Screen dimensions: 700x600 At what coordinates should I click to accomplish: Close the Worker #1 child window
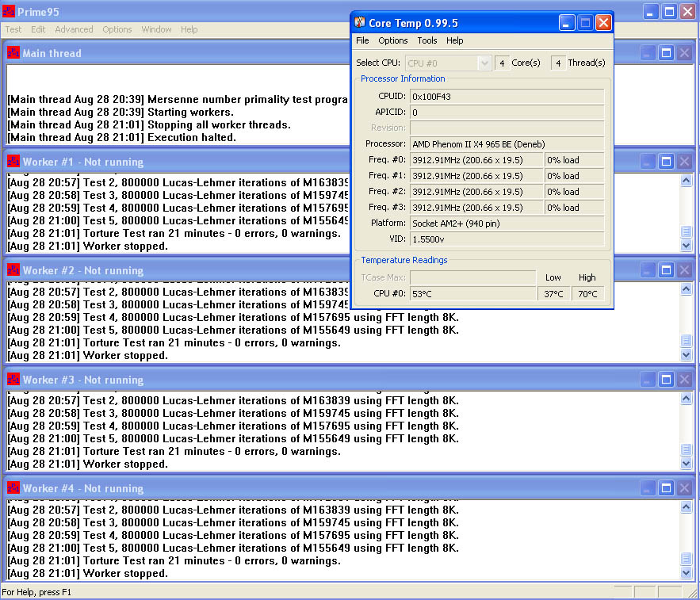684,161
